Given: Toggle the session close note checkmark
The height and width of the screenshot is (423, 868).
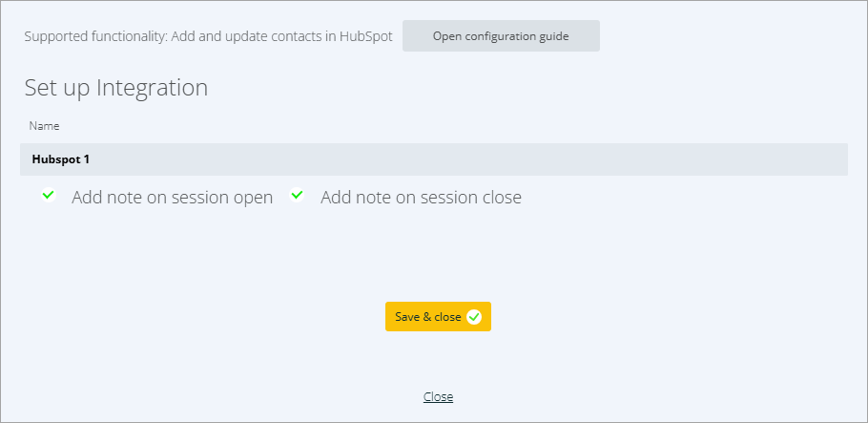Looking at the screenshot, I should coord(298,196).
